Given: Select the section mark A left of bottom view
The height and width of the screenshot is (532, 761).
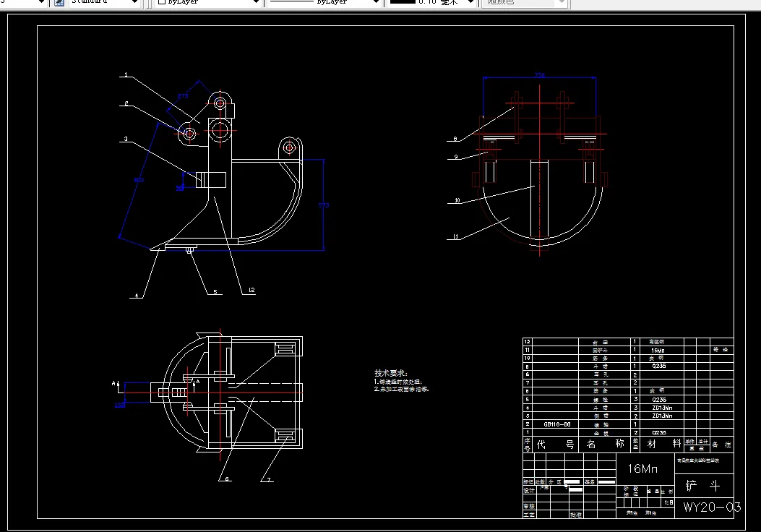Looking at the screenshot, I should click(x=113, y=384).
